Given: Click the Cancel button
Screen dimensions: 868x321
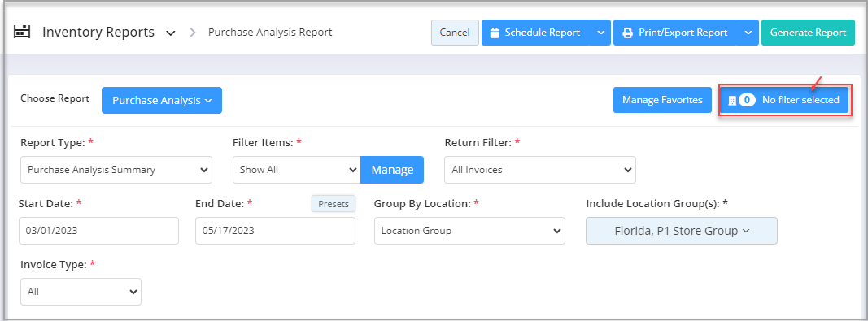Looking at the screenshot, I should coord(455,33).
